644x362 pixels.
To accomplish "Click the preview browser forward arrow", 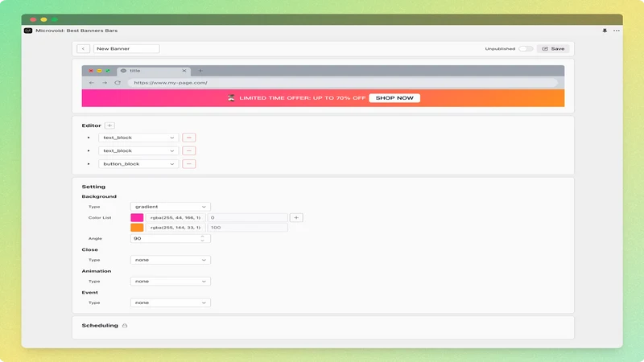I will (x=105, y=83).
